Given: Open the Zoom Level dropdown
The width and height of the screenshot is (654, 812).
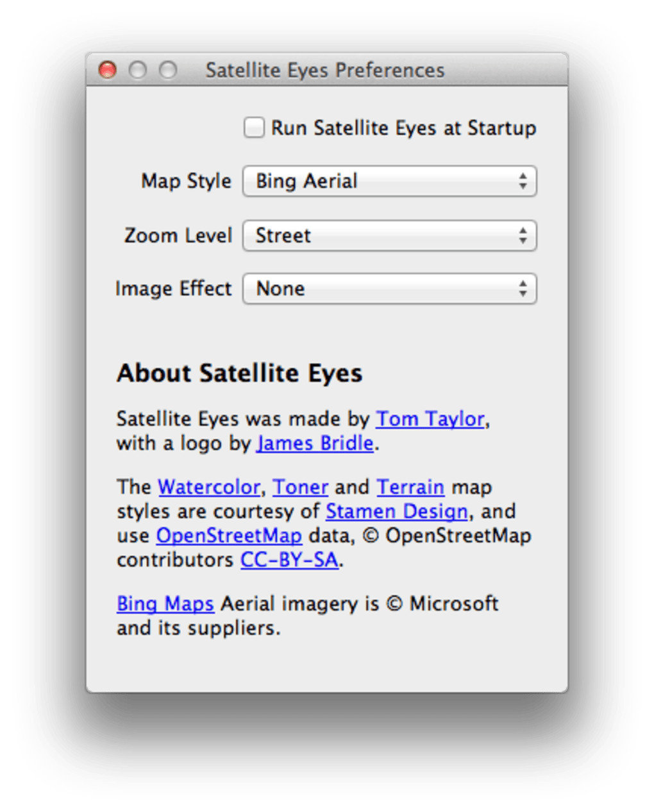Looking at the screenshot, I should pyautogui.click(x=389, y=236).
